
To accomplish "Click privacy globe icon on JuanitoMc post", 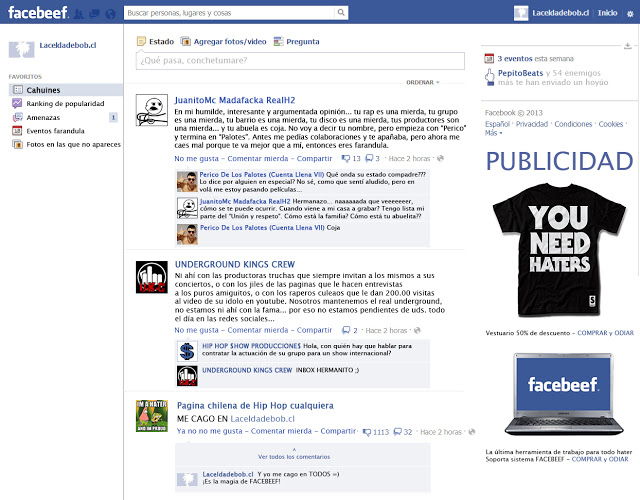I will tap(440, 158).
